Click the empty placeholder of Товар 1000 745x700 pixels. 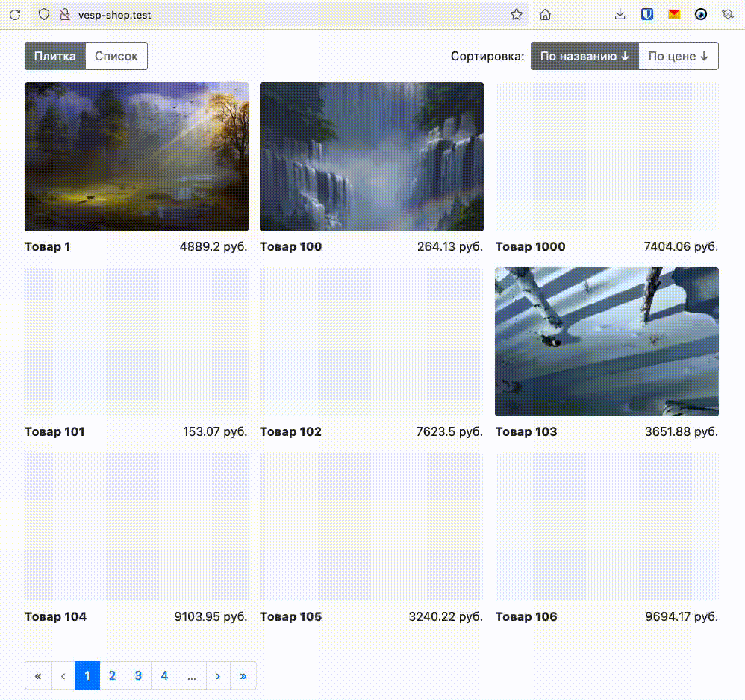pyautogui.click(x=607, y=157)
